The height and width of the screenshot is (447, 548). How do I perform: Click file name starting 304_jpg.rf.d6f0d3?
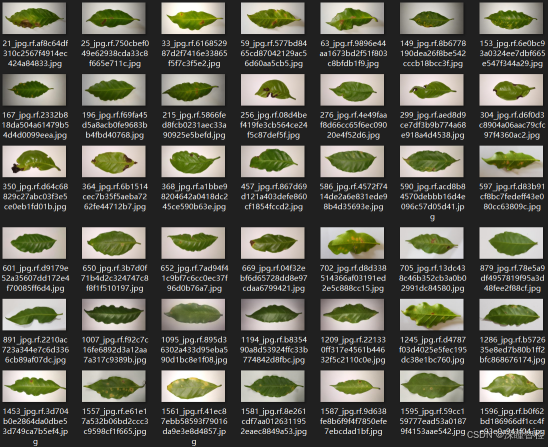pos(512,125)
